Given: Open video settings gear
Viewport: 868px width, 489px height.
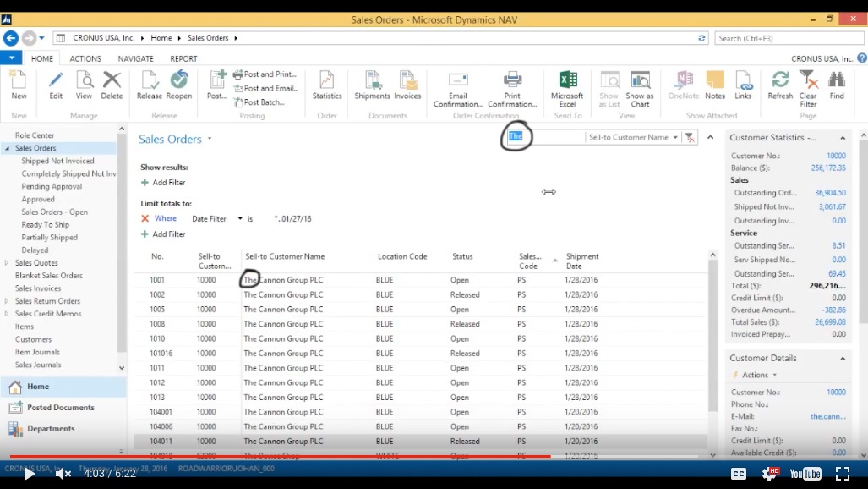Looking at the screenshot, I should point(769,474).
